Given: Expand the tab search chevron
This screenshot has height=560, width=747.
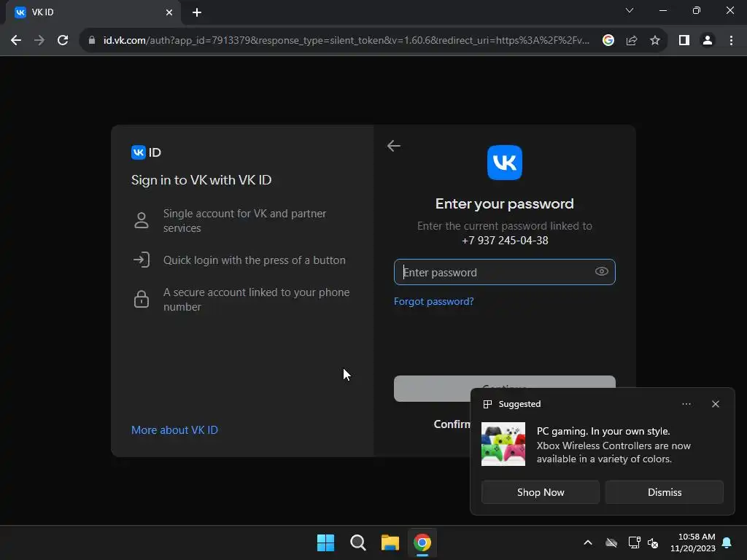Looking at the screenshot, I should pos(630,10).
